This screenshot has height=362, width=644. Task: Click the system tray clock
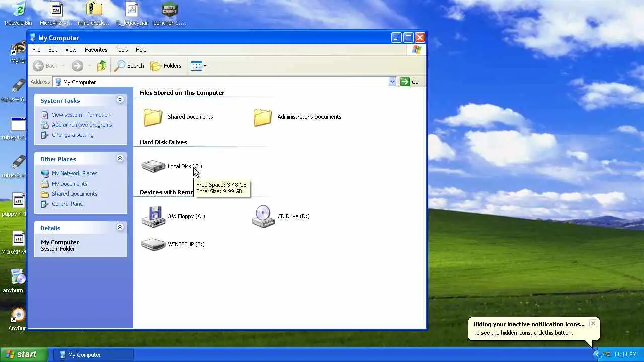click(625, 355)
